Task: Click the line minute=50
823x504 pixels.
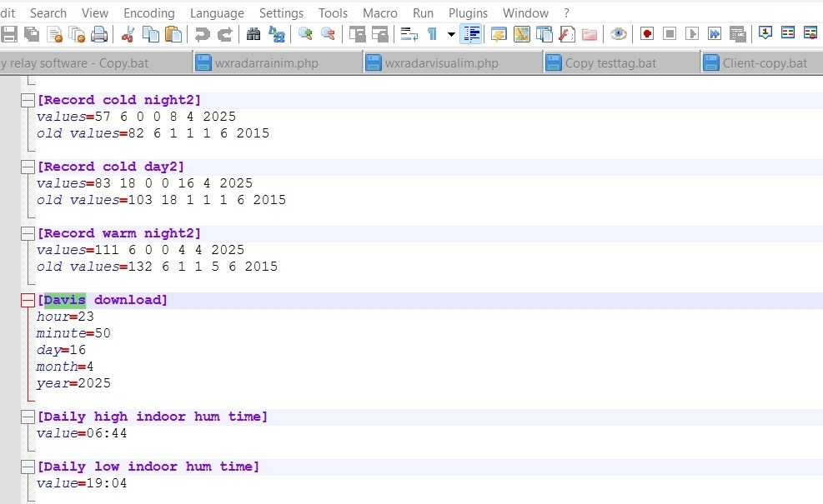Action: [x=73, y=333]
